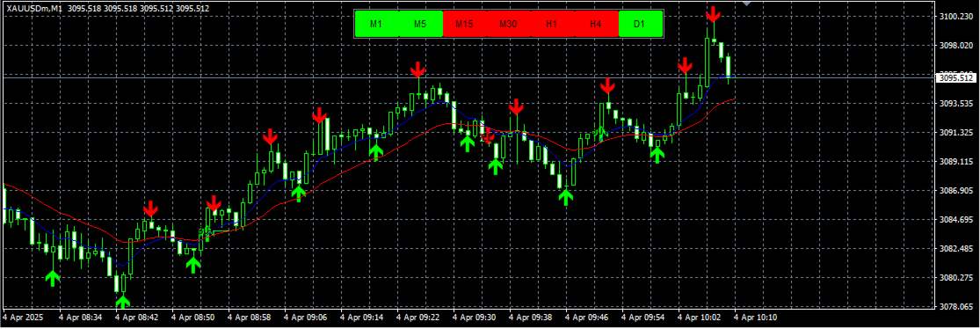Click the 4 Apr 08:42 time label

(137, 318)
